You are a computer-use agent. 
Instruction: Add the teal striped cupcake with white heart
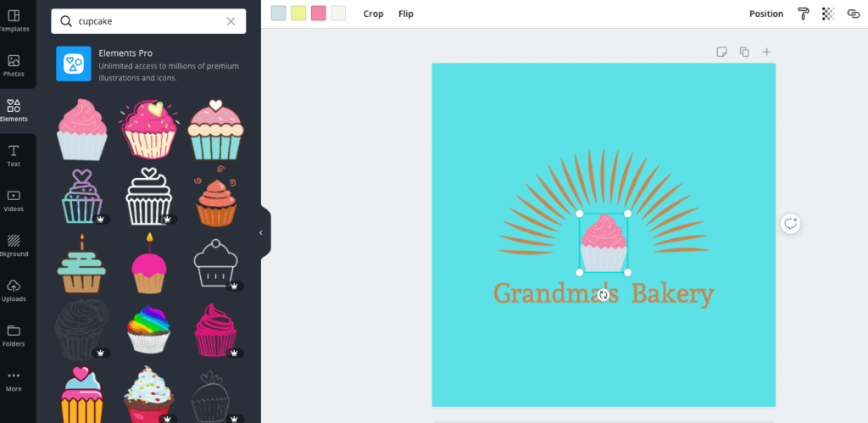tap(215, 130)
